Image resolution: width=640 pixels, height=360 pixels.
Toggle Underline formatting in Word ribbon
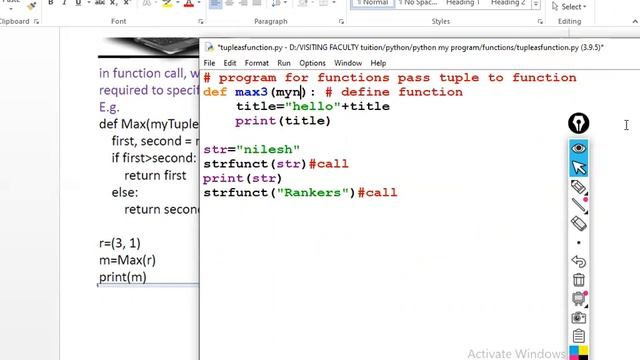tap(78, 3)
